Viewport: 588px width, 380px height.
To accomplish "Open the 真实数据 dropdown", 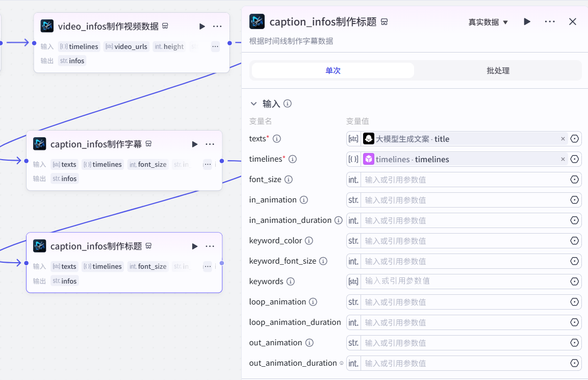I will coord(488,21).
